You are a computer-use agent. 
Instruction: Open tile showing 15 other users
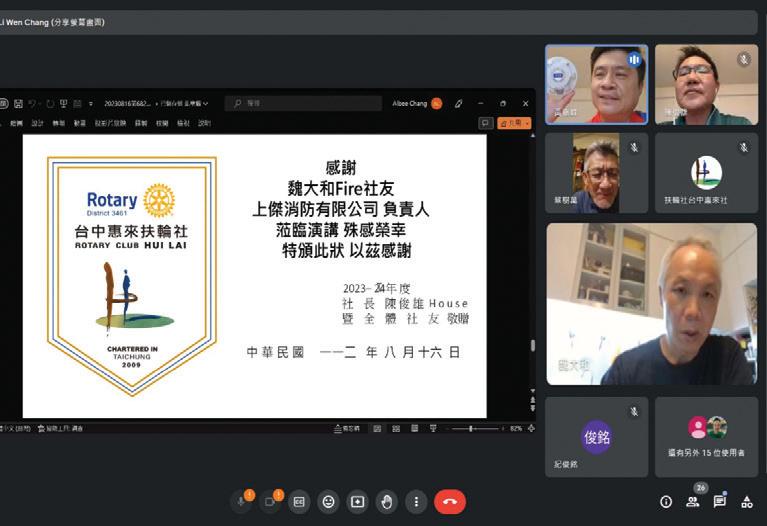tap(706, 436)
